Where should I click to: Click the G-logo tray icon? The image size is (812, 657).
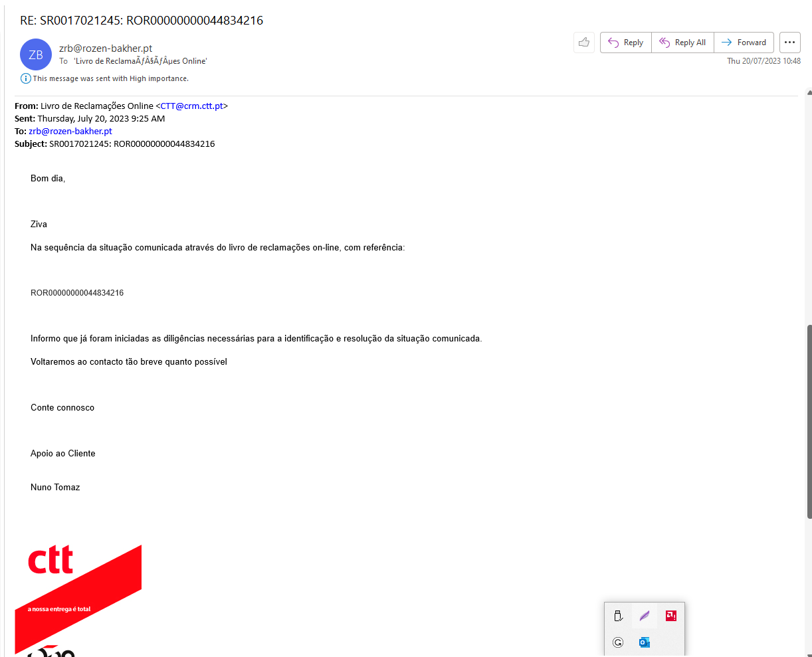tap(618, 642)
